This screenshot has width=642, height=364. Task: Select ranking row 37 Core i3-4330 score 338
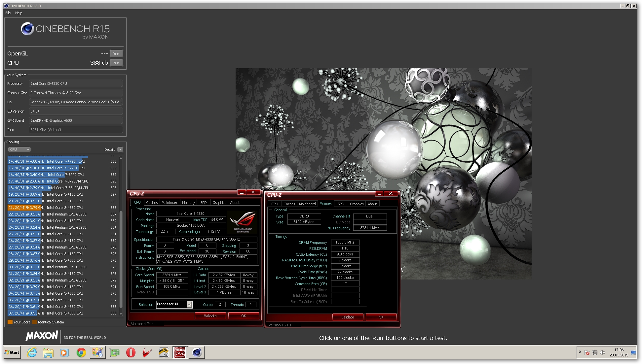pyautogui.click(x=63, y=313)
